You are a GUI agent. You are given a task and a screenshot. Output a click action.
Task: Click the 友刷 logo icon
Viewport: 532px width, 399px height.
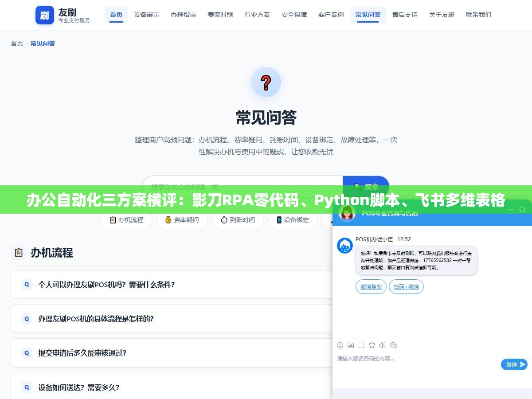pos(45,15)
